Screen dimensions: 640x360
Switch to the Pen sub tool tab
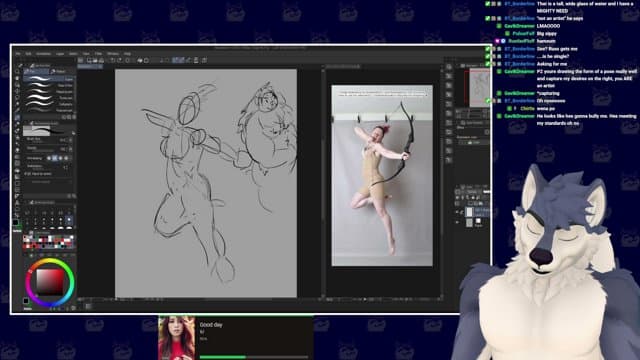(x=36, y=71)
